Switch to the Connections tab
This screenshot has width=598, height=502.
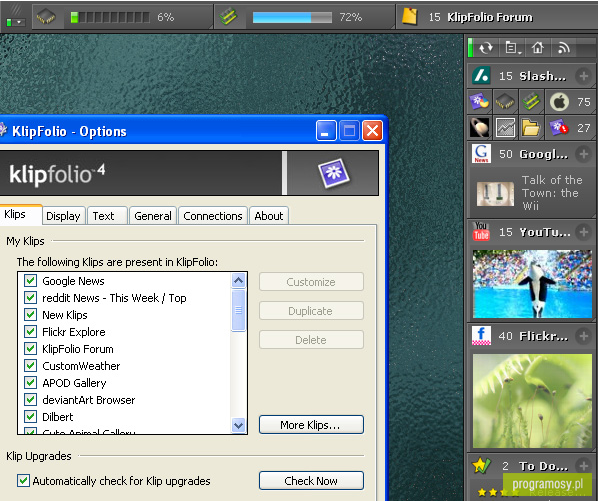[213, 216]
